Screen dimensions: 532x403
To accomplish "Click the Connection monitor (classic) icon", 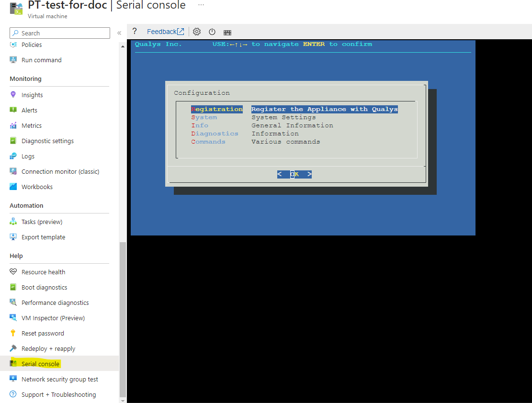I will (x=13, y=171).
